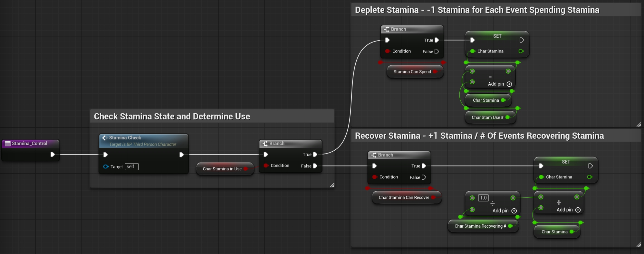
Task: Click Condition pin on Deplete Stamina Branch
Action: (388, 51)
